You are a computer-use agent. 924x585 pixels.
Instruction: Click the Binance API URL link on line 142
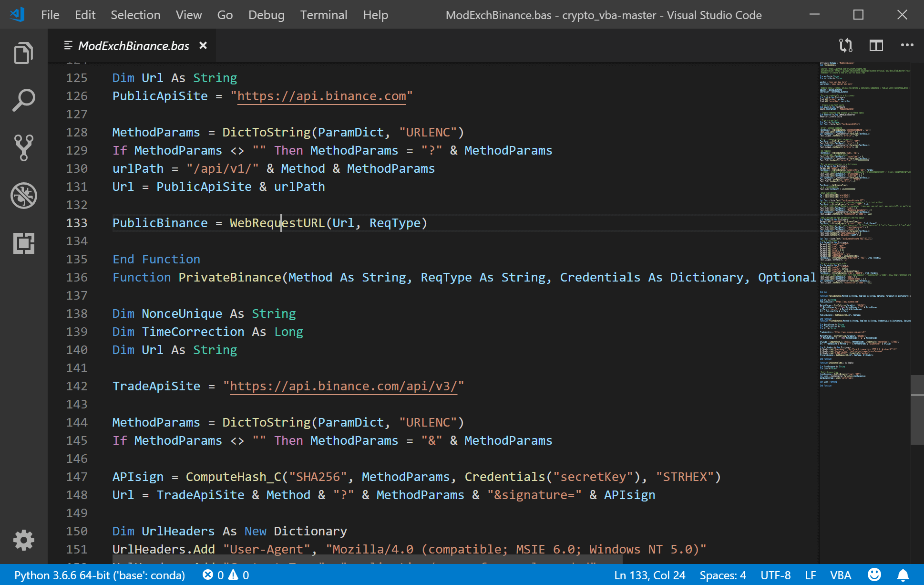tap(343, 386)
